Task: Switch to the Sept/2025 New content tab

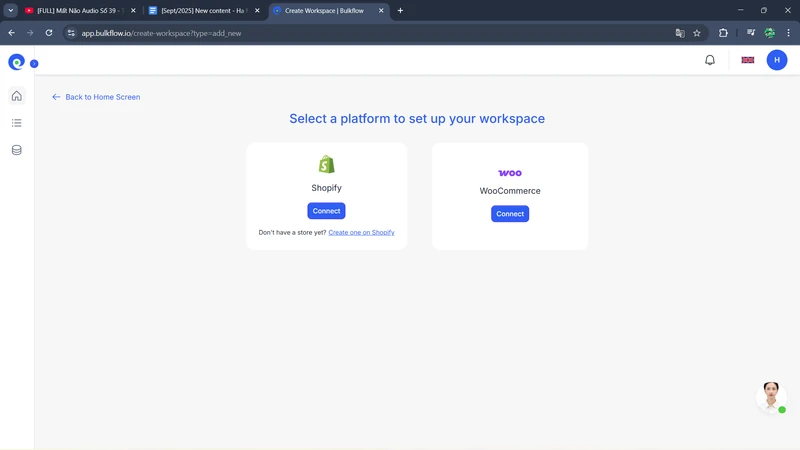Action: coord(203,11)
